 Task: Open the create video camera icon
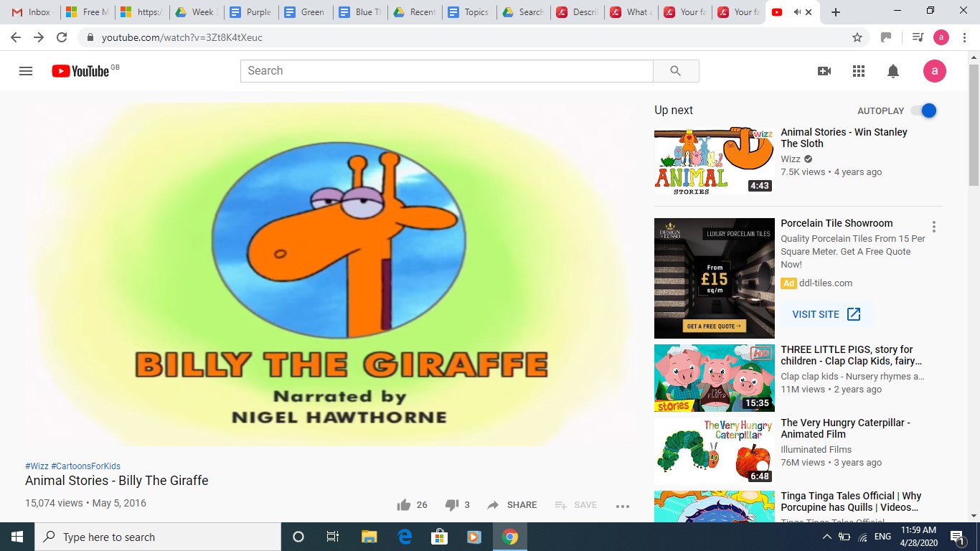(824, 71)
